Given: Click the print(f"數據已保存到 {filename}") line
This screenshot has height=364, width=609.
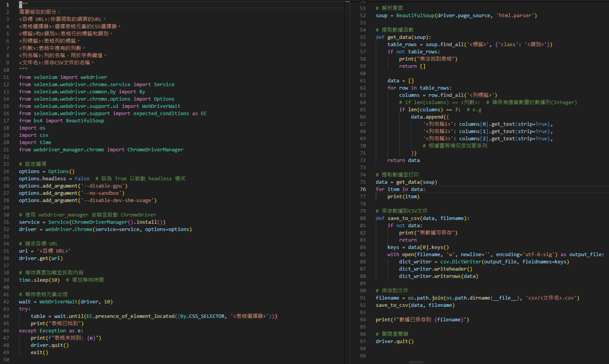Looking at the screenshot, I should pyautogui.click(x=422, y=319).
